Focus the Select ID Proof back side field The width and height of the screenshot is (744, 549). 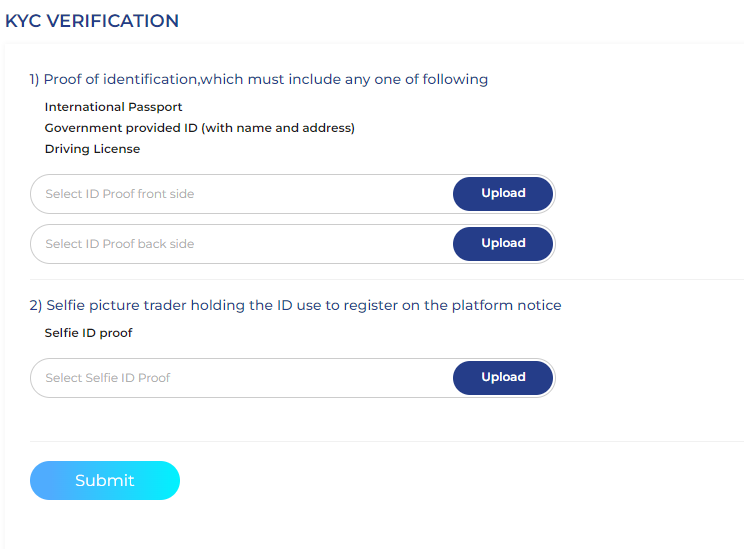tap(242, 243)
